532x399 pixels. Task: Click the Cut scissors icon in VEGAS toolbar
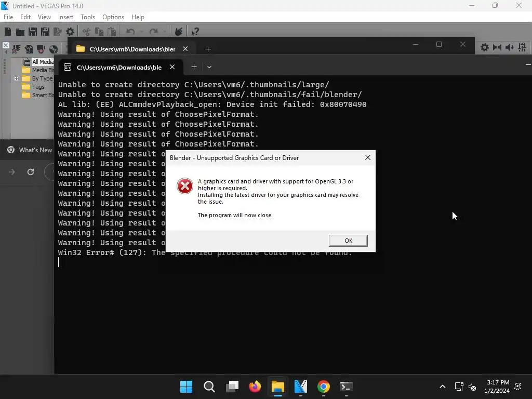[x=87, y=32]
